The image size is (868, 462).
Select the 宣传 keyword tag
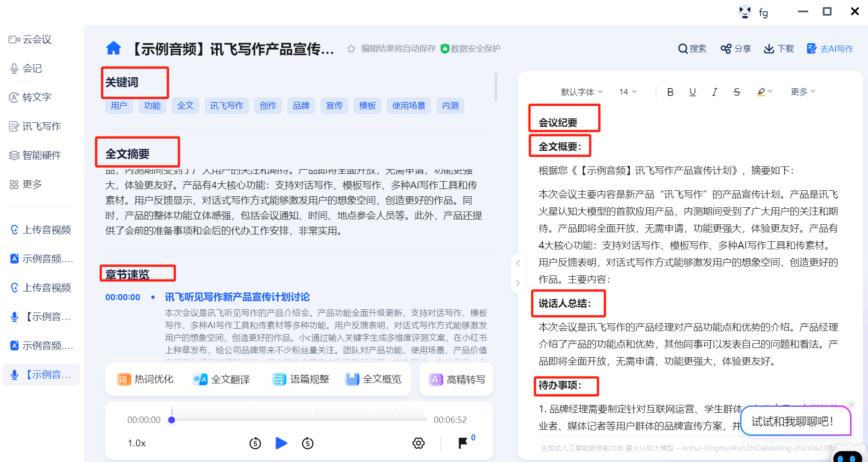(x=334, y=106)
